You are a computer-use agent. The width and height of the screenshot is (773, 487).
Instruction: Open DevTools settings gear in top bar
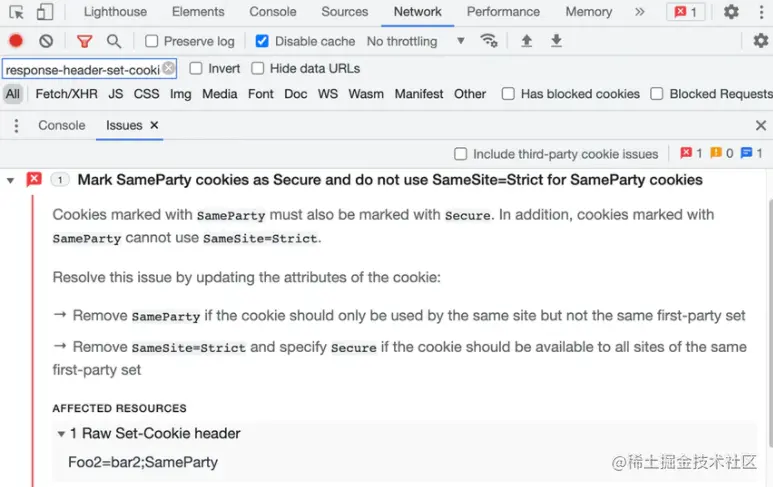[731, 12]
